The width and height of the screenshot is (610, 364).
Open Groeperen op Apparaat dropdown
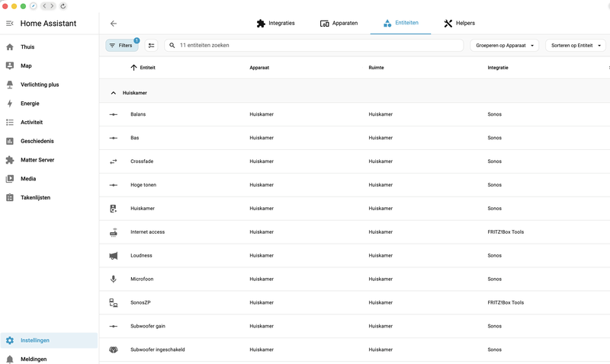[x=505, y=46]
